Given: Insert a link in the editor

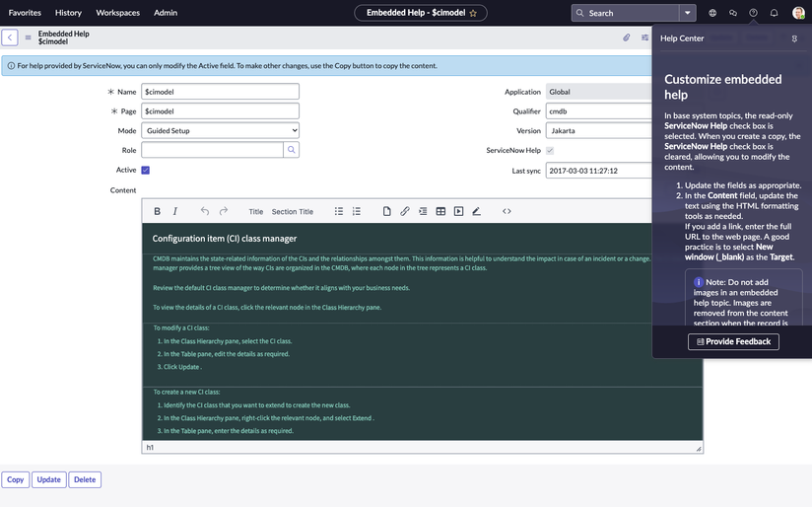Looking at the screenshot, I should [x=404, y=211].
